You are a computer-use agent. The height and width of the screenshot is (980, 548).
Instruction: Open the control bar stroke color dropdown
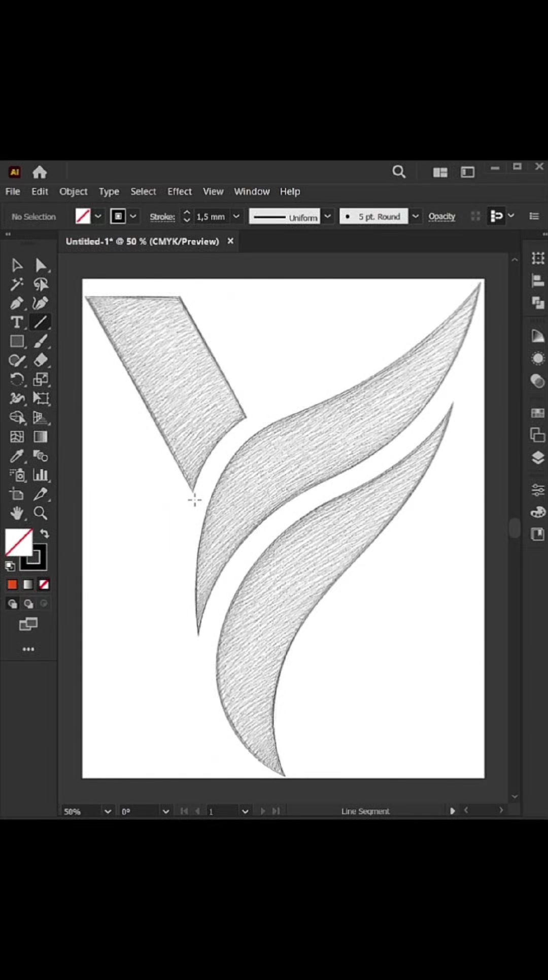coord(133,216)
